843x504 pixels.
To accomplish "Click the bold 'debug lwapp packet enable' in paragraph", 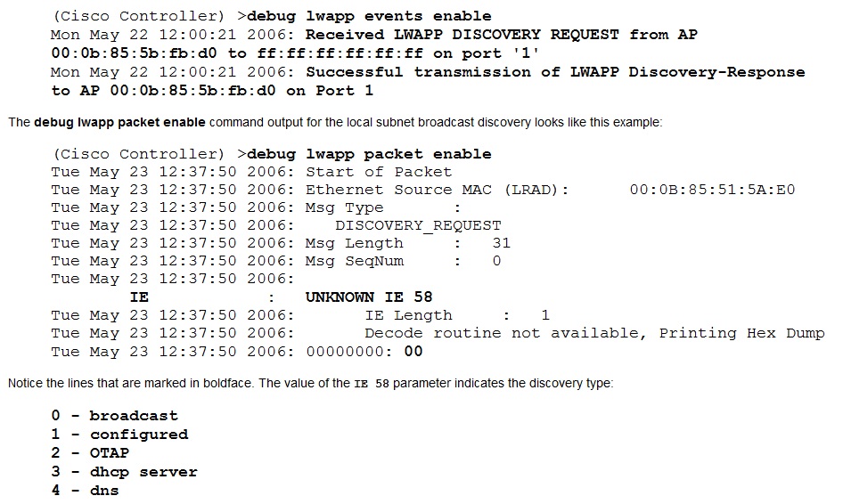I will pyautogui.click(x=119, y=123).
